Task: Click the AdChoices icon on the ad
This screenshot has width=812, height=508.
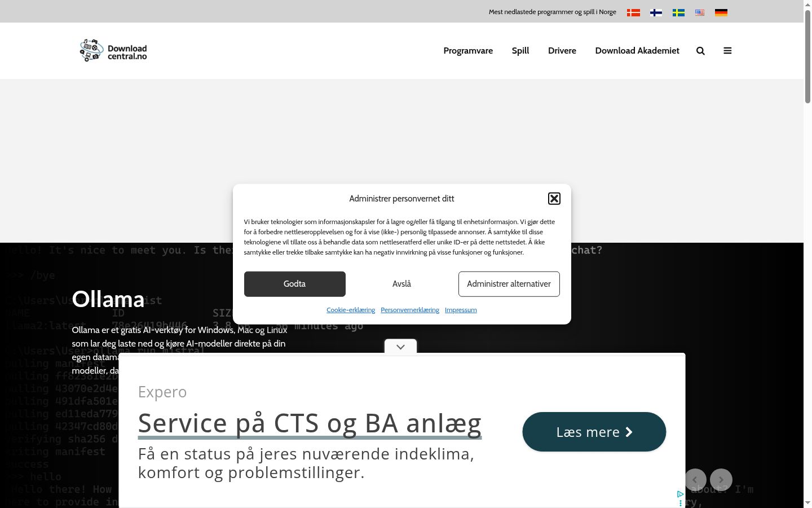Action: coord(680,494)
